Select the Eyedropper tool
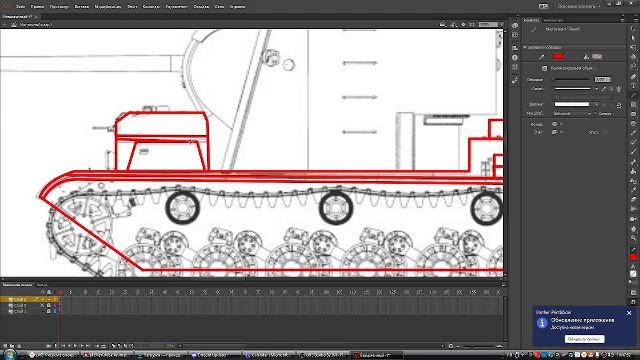 [633, 190]
